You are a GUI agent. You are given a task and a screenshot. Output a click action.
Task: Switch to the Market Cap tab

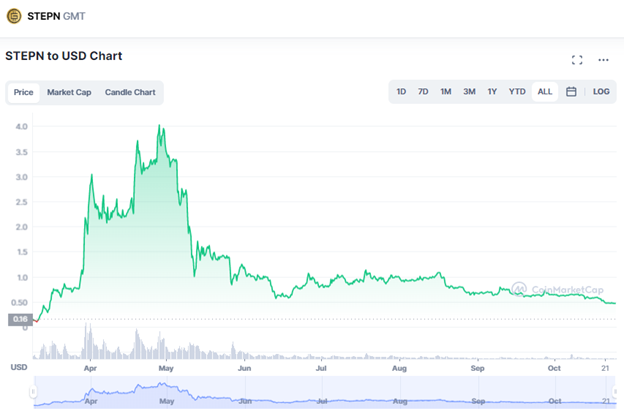click(x=69, y=92)
